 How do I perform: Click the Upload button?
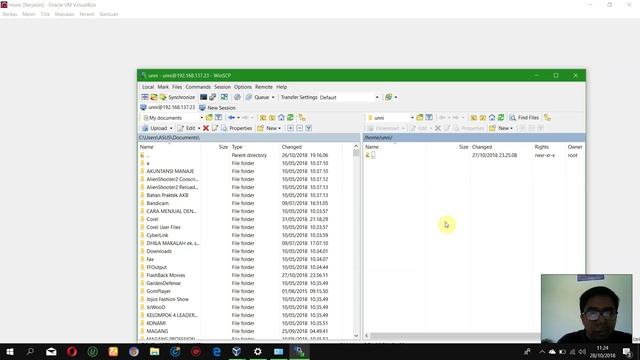tap(155, 128)
